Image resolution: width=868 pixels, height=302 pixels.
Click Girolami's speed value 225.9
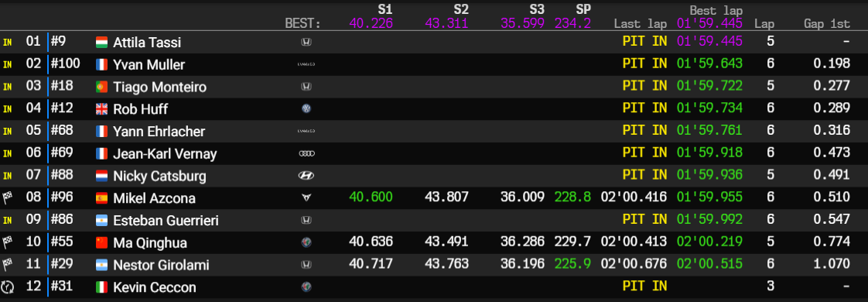coord(572,264)
